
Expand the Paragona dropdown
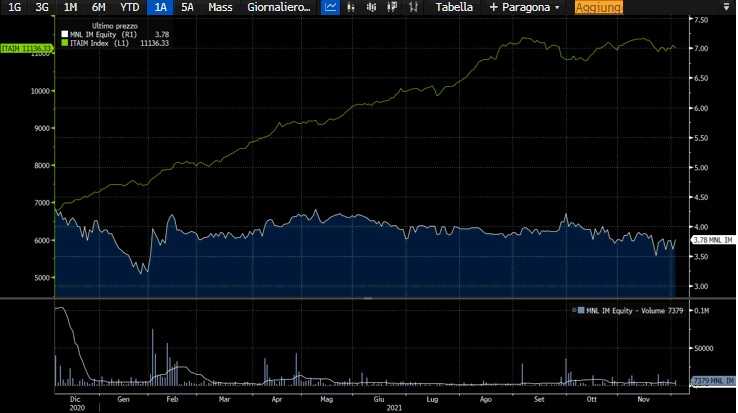(x=525, y=8)
